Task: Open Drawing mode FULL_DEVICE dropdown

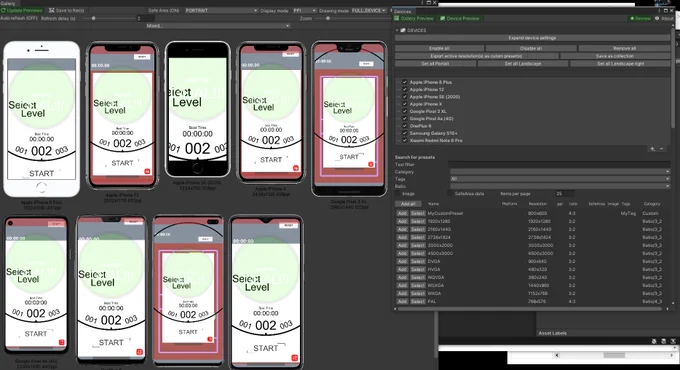Action: tap(369, 10)
